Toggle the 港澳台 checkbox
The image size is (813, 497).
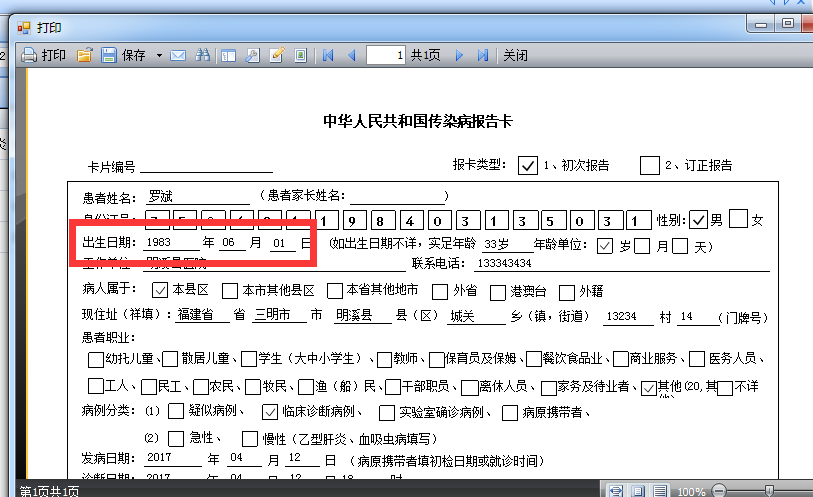coord(498,292)
